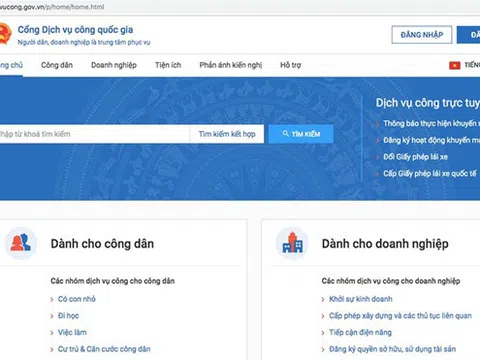Open 'Cổng Dịch vụ công quốc gia' title
Image resolution: width=480 pixels, height=360 pixels.
[x=75, y=30]
